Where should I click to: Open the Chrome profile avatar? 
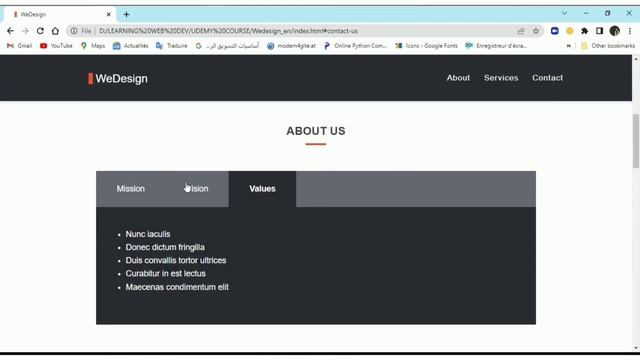(x=615, y=31)
